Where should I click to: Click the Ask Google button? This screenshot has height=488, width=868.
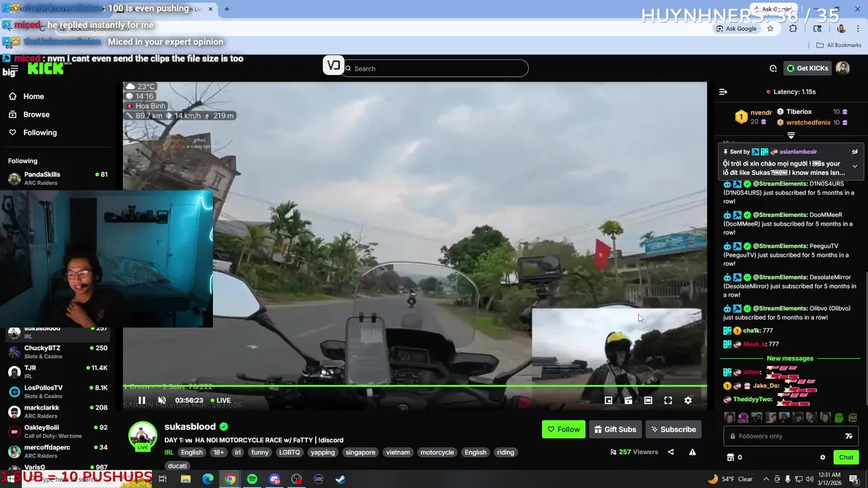[x=736, y=28]
